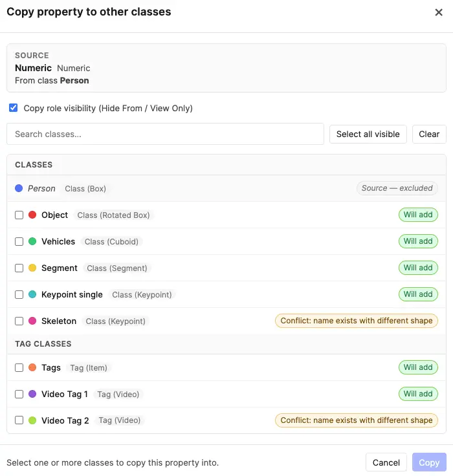453x476 pixels.
Task: Click the Skeleton class name
Action: click(x=59, y=321)
